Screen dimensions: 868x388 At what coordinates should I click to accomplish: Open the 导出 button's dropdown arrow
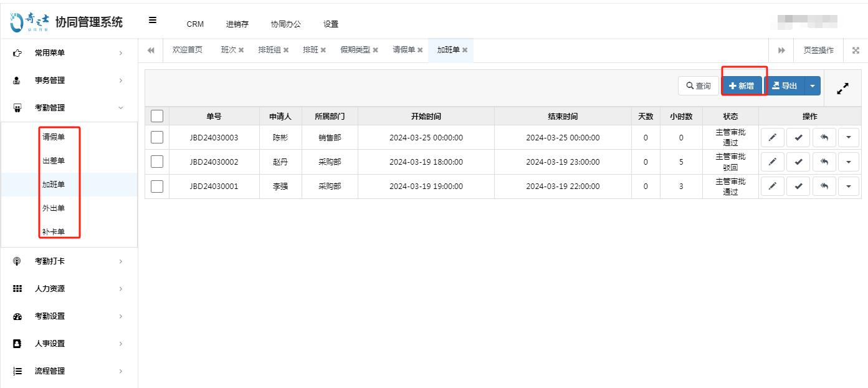tap(811, 85)
